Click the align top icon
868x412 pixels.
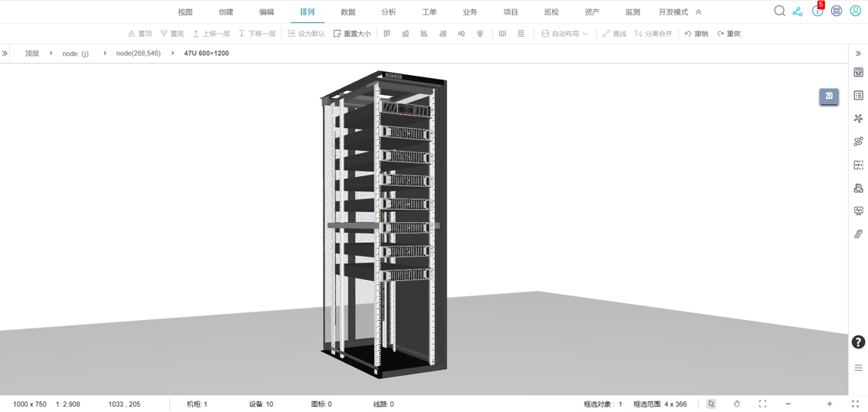[x=387, y=34]
